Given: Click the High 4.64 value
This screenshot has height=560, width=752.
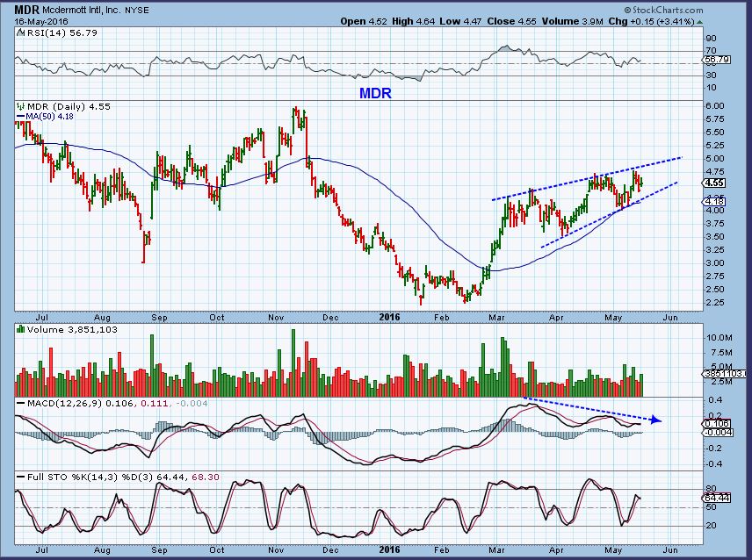Looking at the screenshot, I should 413,22.
